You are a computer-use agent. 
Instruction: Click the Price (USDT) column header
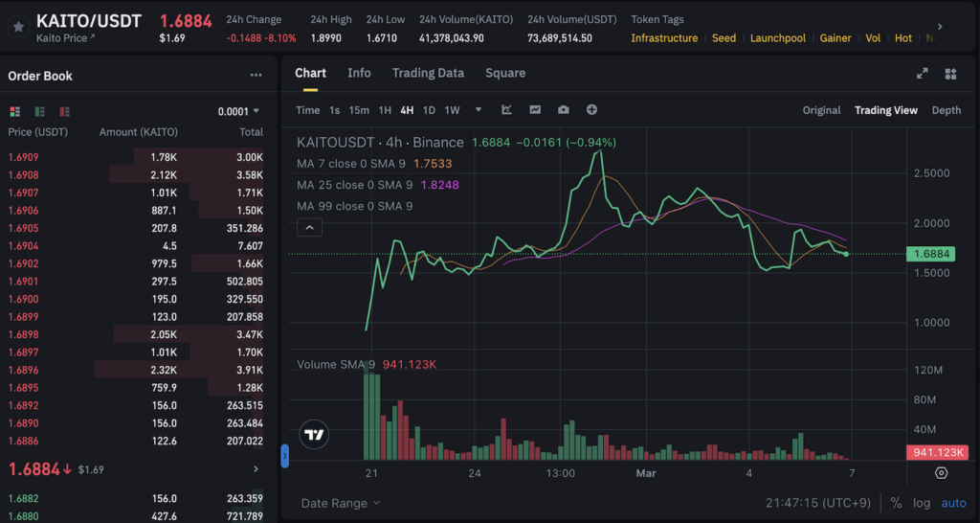38,132
